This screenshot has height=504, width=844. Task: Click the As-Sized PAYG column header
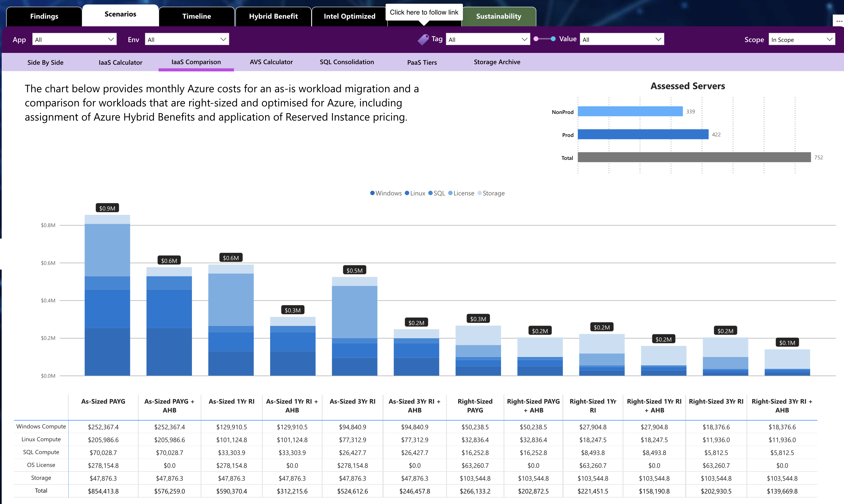tap(103, 402)
